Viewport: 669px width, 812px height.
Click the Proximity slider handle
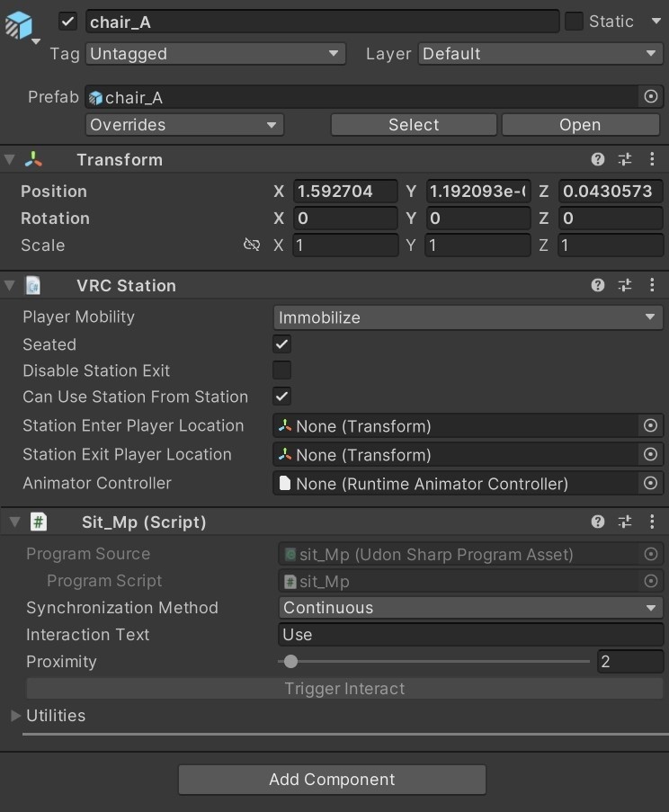click(x=290, y=662)
